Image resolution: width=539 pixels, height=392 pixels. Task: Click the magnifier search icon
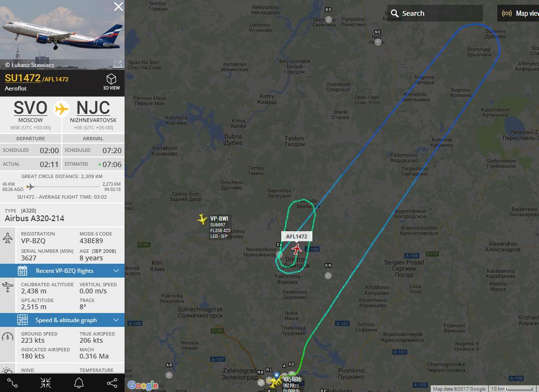point(395,13)
